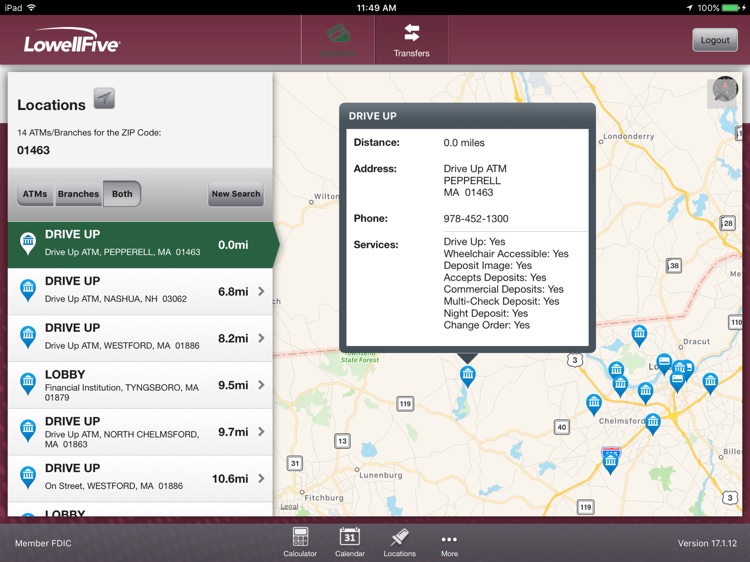Open the Transfers tab
This screenshot has width=750, height=562.
(411, 40)
